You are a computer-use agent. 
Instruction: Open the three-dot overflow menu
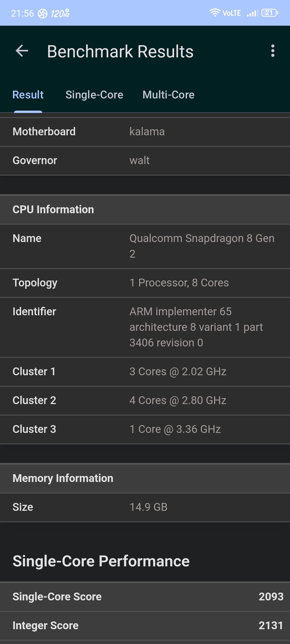[x=273, y=51]
